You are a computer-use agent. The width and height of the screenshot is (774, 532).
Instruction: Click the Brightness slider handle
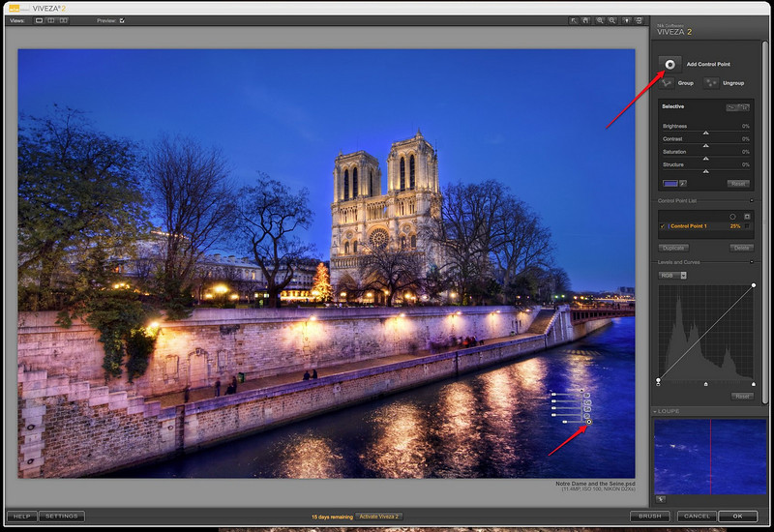(x=706, y=133)
